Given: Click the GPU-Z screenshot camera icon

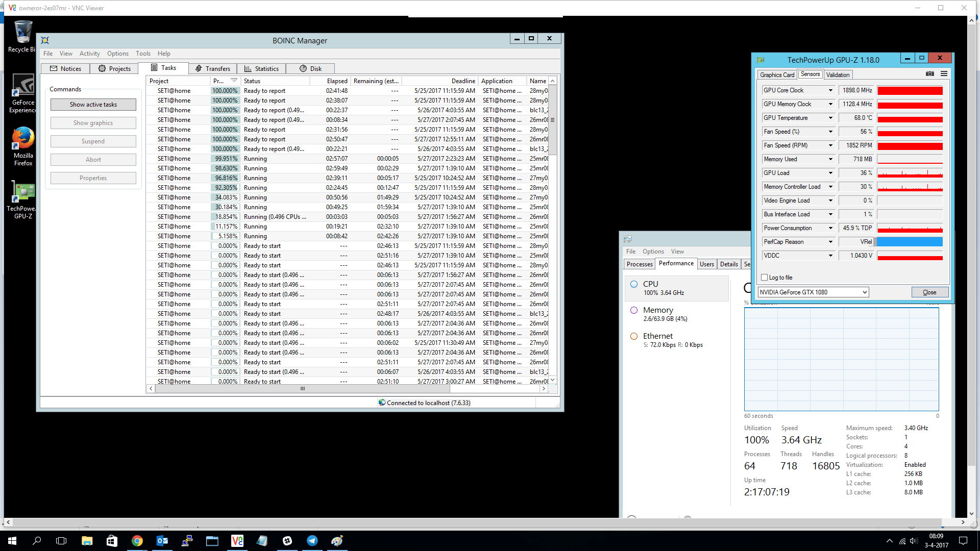Looking at the screenshot, I should 929,74.
